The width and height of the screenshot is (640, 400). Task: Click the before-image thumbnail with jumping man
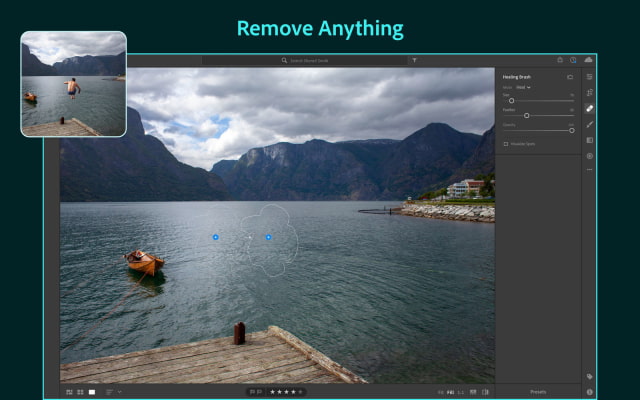73,84
